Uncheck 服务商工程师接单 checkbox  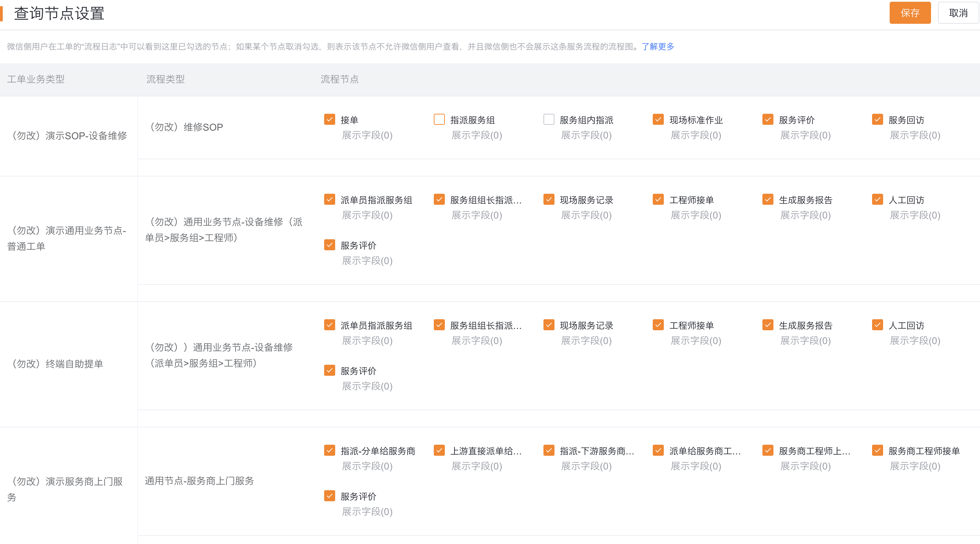877,451
